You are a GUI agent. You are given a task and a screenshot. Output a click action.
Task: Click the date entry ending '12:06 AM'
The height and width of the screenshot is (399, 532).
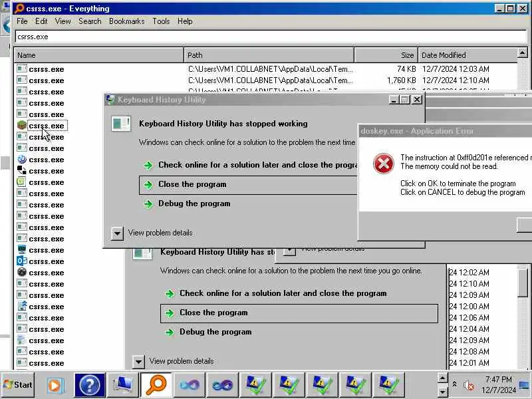[x=469, y=318]
